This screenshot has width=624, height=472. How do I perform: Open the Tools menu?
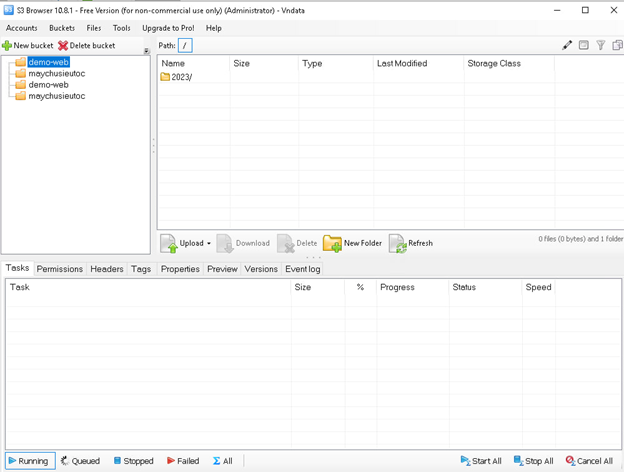click(x=121, y=28)
